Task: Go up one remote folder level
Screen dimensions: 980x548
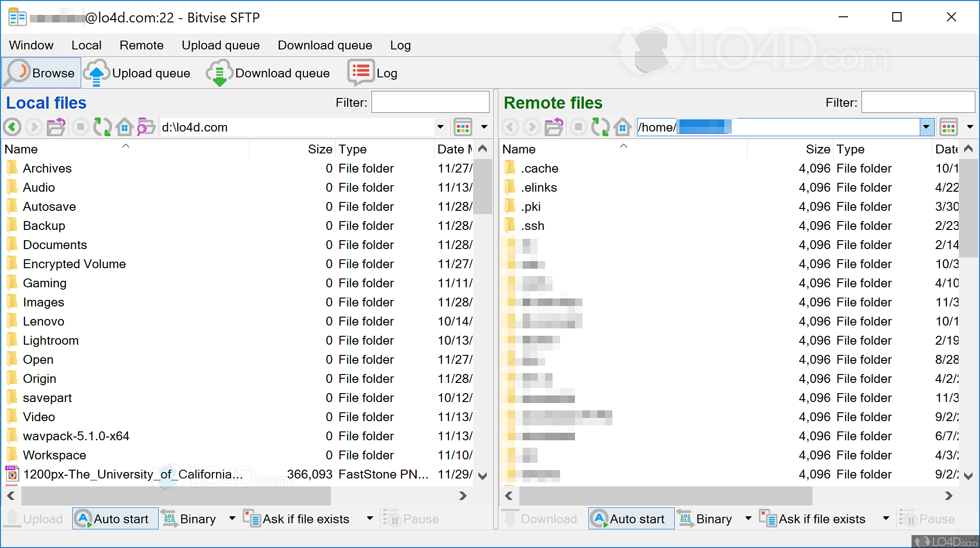Action: tap(554, 127)
